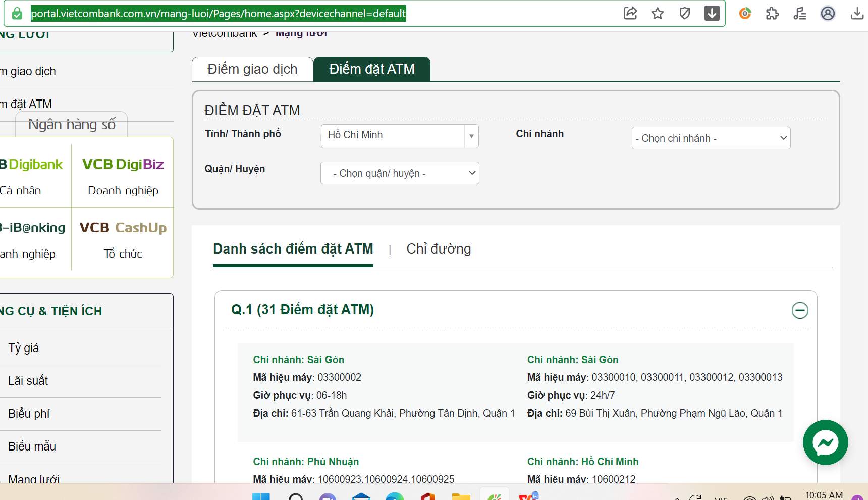868x500 pixels.
Task: Open the Chọn quận/huyện dropdown
Action: (400, 173)
